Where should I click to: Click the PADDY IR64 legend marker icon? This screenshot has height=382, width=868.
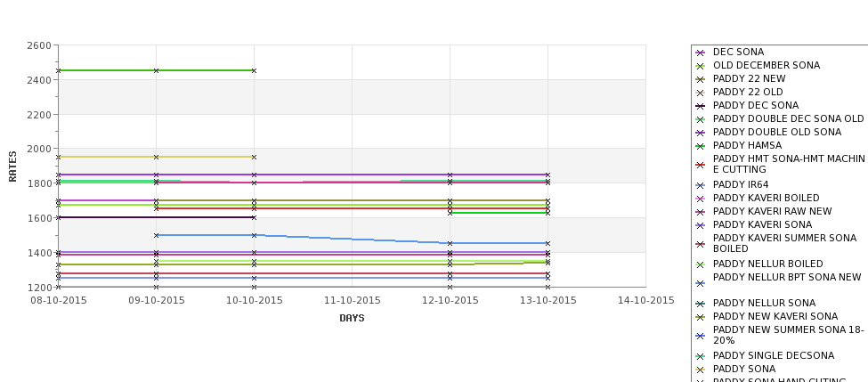(x=701, y=185)
